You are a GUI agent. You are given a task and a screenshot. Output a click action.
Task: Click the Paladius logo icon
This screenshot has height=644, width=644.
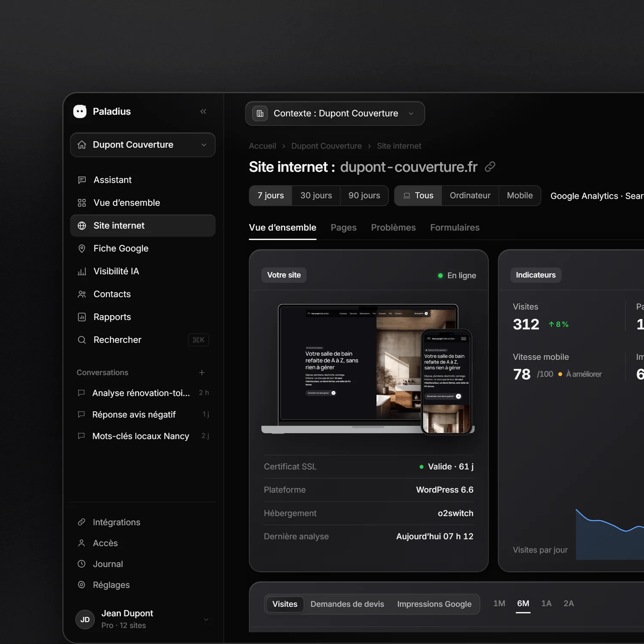pyautogui.click(x=80, y=112)
